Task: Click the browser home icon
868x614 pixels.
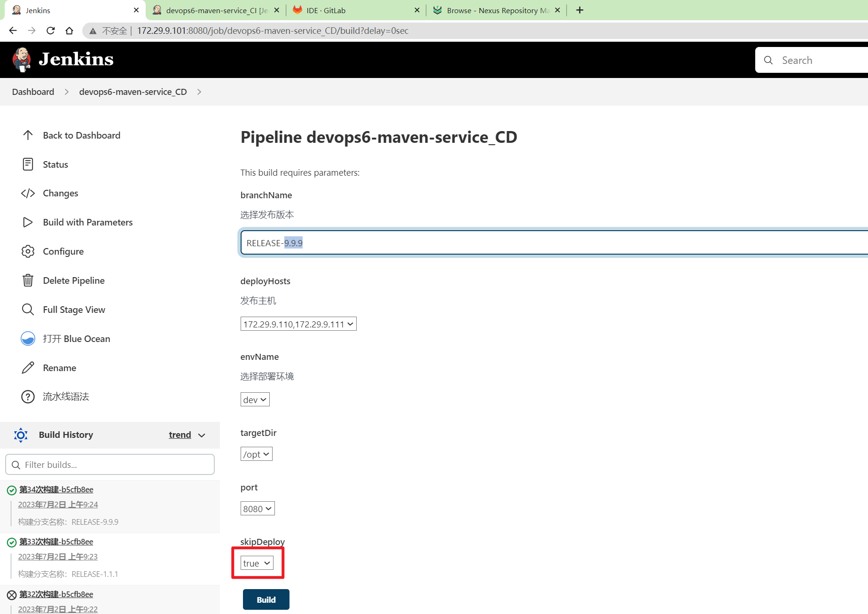Action: click(69, 31)
